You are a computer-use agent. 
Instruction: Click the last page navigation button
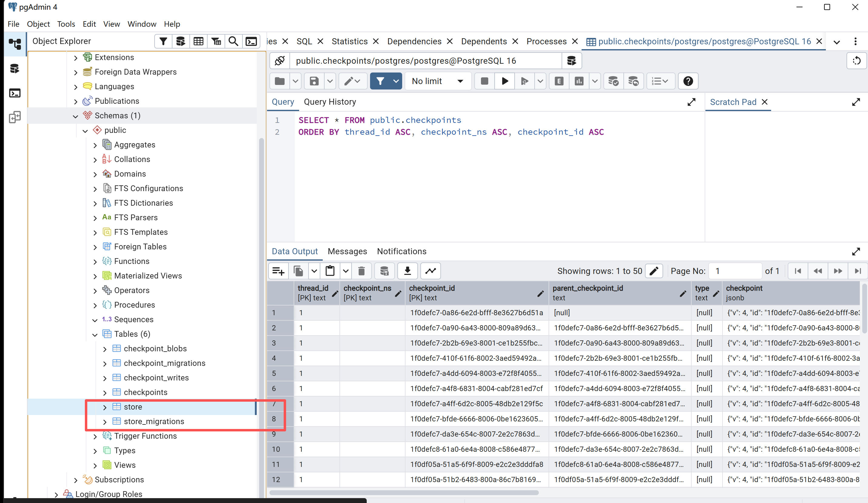point(858,271)
